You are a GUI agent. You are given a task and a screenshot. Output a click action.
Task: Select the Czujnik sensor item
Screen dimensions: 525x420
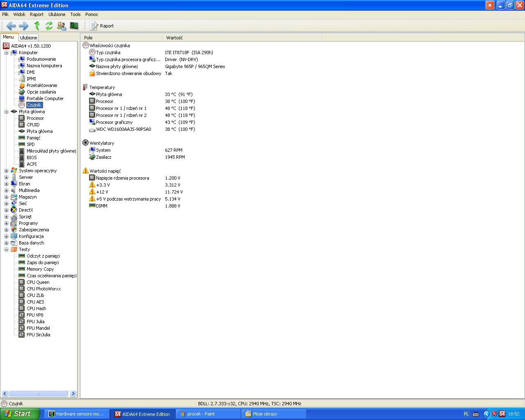click(34, 105)
